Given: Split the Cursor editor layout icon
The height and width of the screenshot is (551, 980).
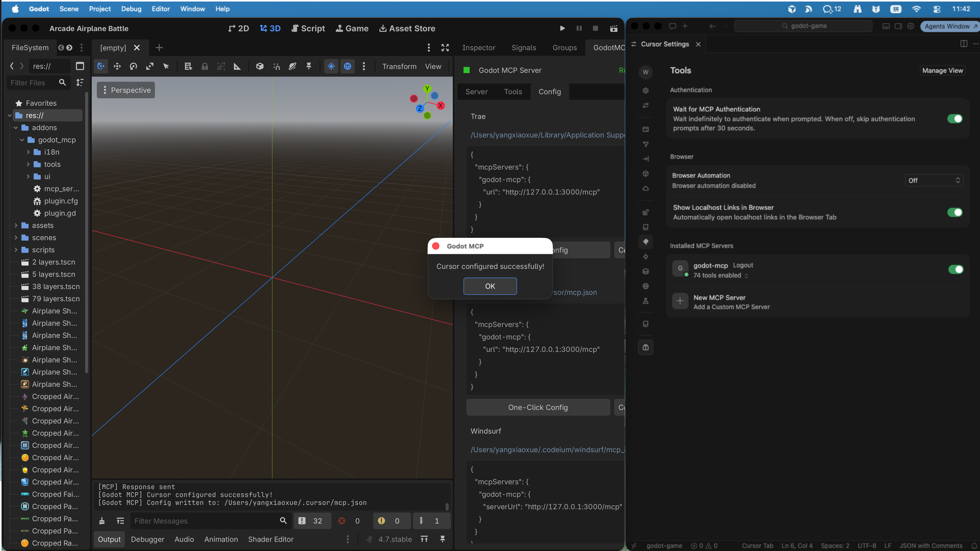Looking at the screenshot, I should pyautogui.click(x=964, y=44).
